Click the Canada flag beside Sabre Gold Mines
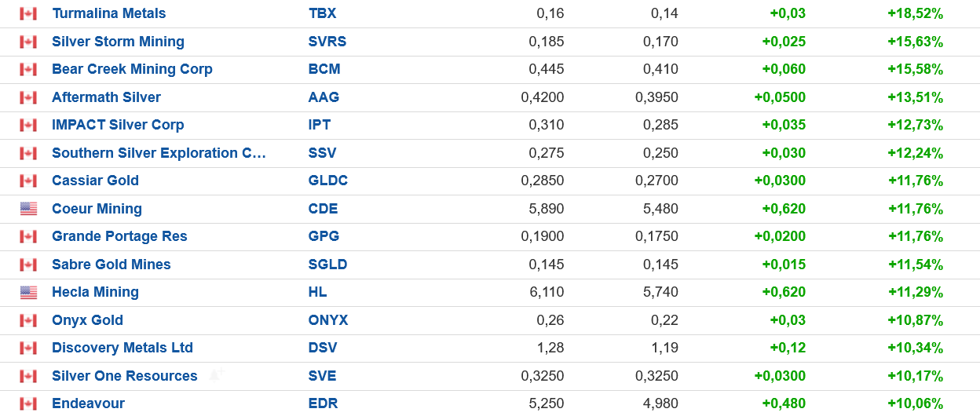 click(x=28, y=265)
